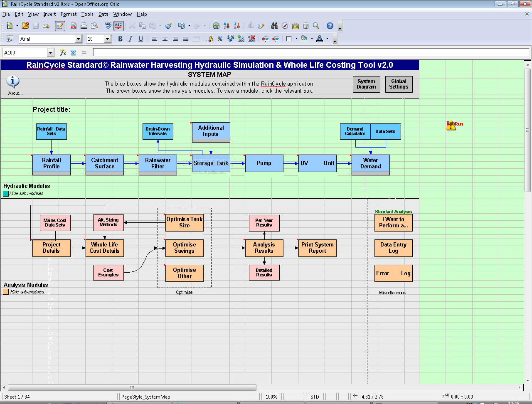Image resolution: width=532 pixels, height=404 pixels.
Task: Open the Format menu
Action: [x=69, y=14]
